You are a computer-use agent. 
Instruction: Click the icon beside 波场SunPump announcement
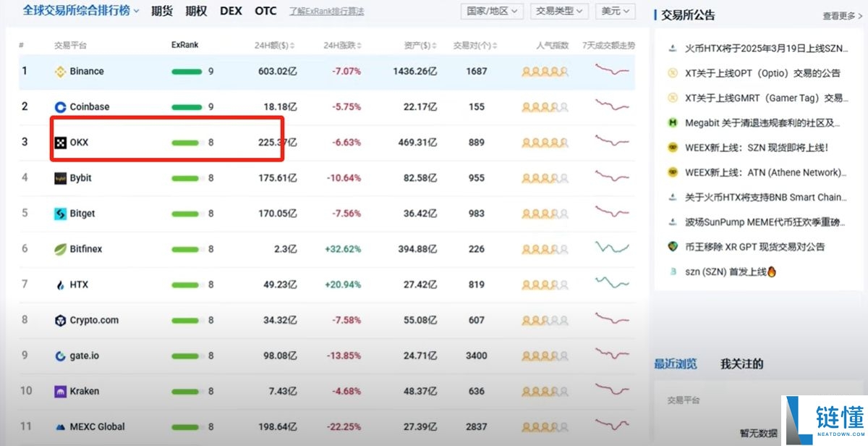(672, 222)
